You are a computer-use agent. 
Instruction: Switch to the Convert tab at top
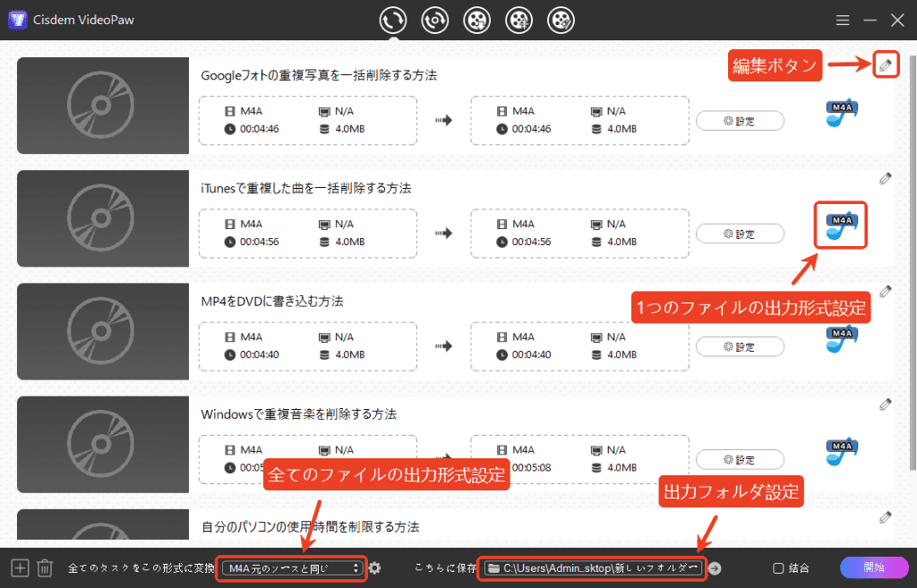point(393,20)
